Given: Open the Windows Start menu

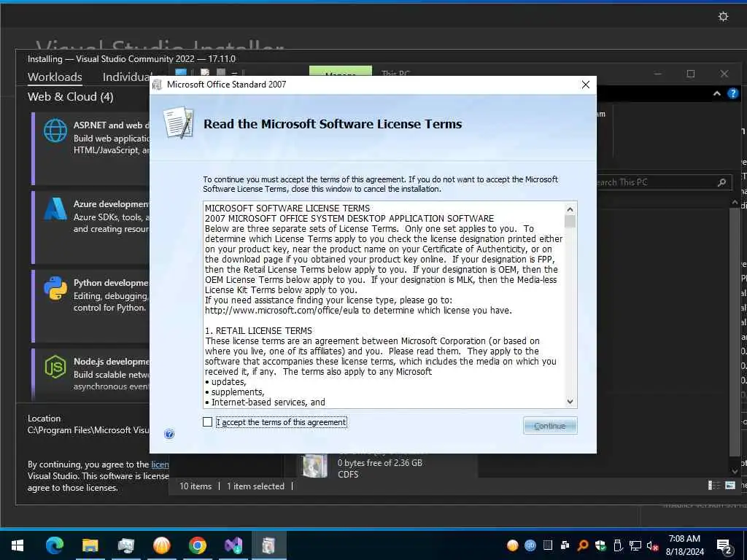Looking at the screenshot, I should point(18,545).
